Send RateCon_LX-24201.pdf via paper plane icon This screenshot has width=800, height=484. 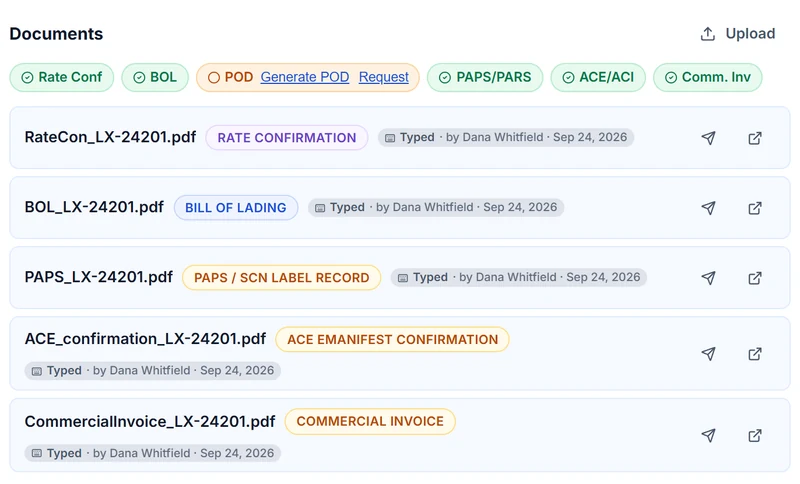click(x=708, y=138)
